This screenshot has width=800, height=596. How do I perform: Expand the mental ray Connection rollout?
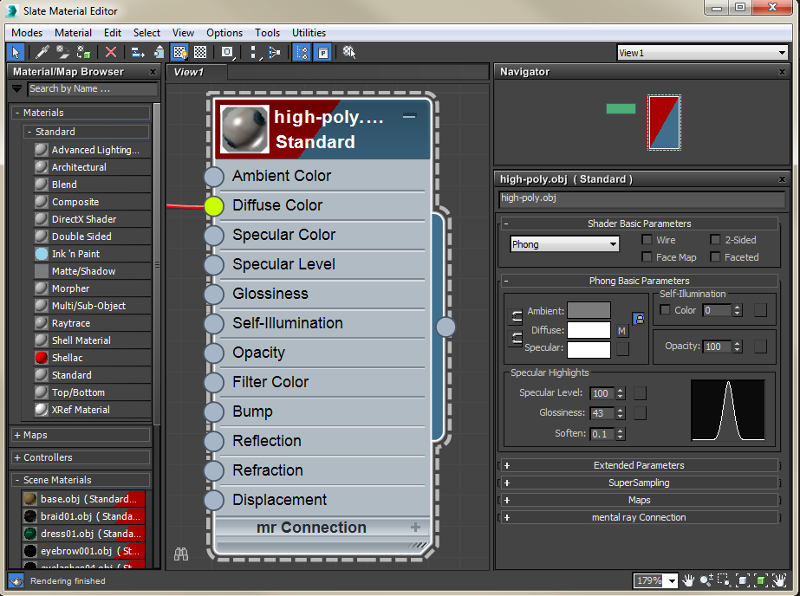(638, 517)
